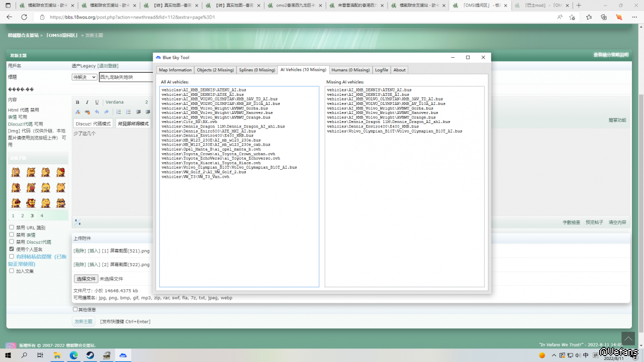Click the 选择文件 upload button
Viewport: 644px width, 362px height.
click(85, 279)
